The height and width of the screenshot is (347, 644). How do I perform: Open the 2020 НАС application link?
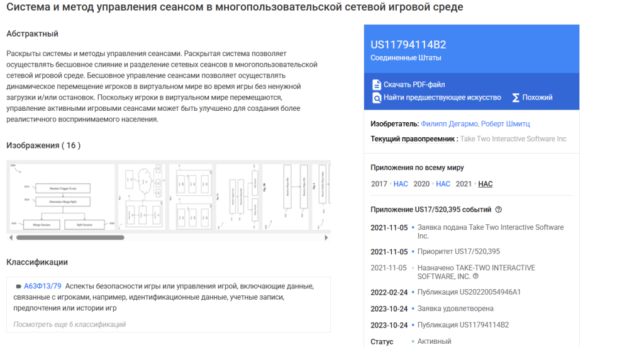[x=443, y=184]
